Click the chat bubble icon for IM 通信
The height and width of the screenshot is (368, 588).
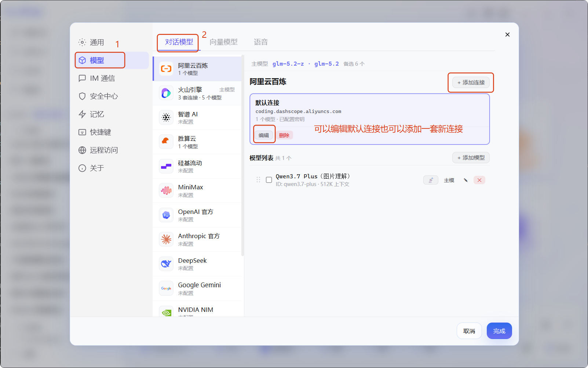pyautogui.click(x=82, y=78)
